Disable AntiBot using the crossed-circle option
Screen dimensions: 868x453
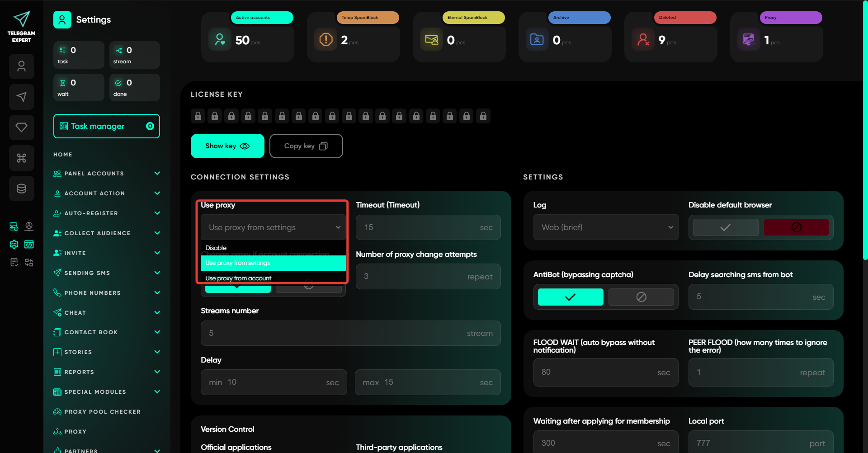(641, 297)
